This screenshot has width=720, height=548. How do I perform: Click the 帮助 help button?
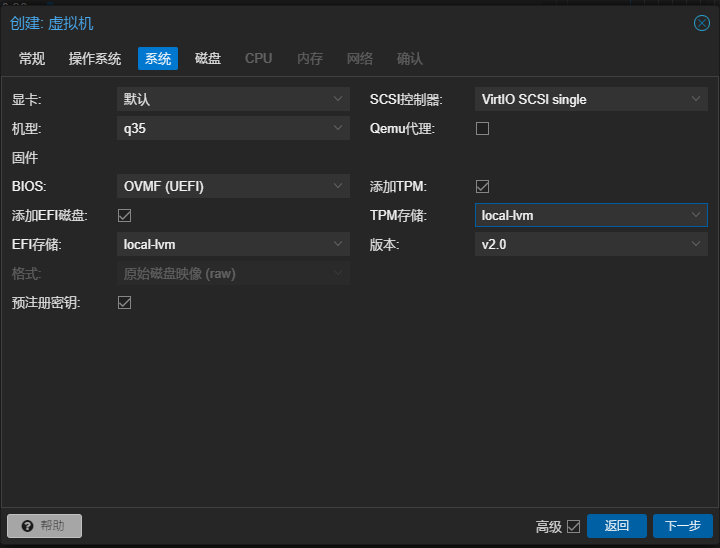44,526
